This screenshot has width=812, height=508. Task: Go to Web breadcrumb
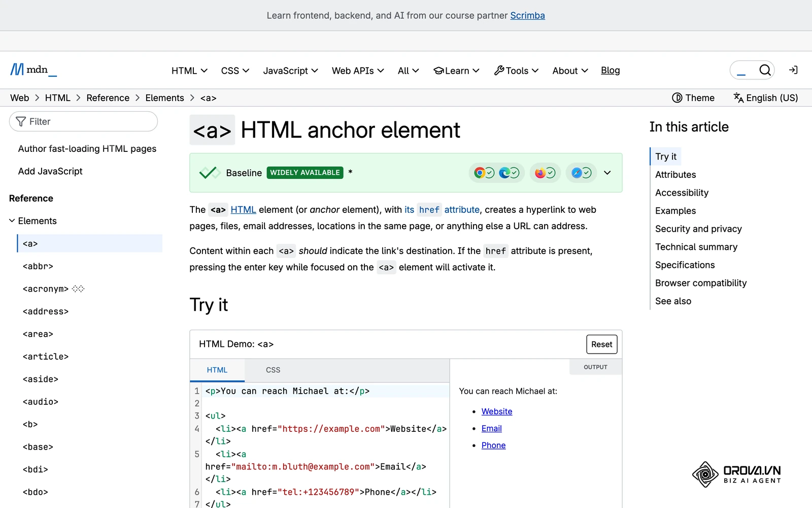[20, 98]
